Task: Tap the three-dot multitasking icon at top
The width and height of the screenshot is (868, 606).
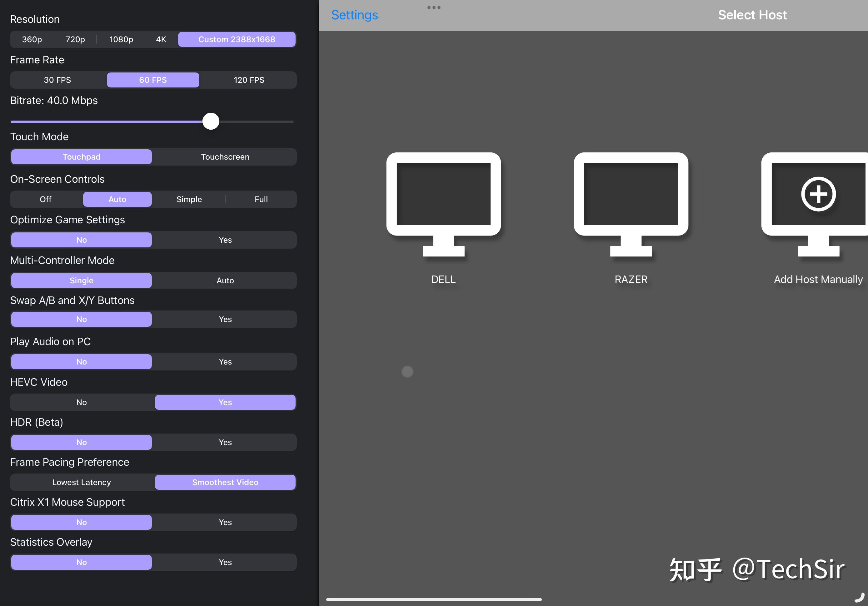Action: click(434, 7)
